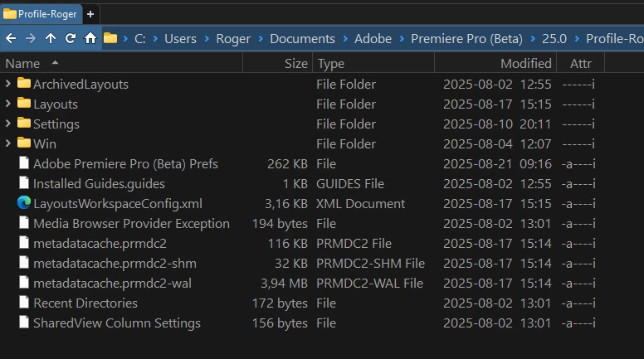This screenshot has height=359, width=644.
Task: Click the file icon of metadatacache.prmdc2-shm
Action: [x=24, y=263]
